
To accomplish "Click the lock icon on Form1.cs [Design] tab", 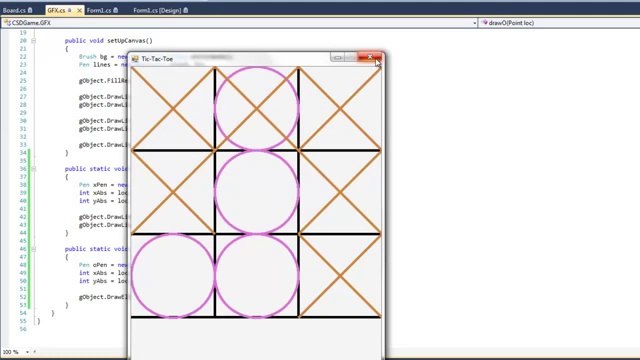I will 186,10.
